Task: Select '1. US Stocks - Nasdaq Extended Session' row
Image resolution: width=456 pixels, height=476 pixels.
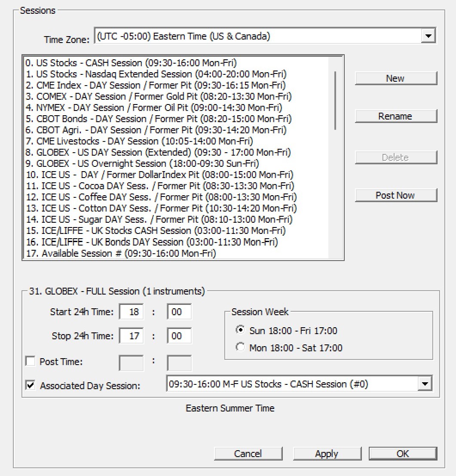Action: [x=177, y=74]
